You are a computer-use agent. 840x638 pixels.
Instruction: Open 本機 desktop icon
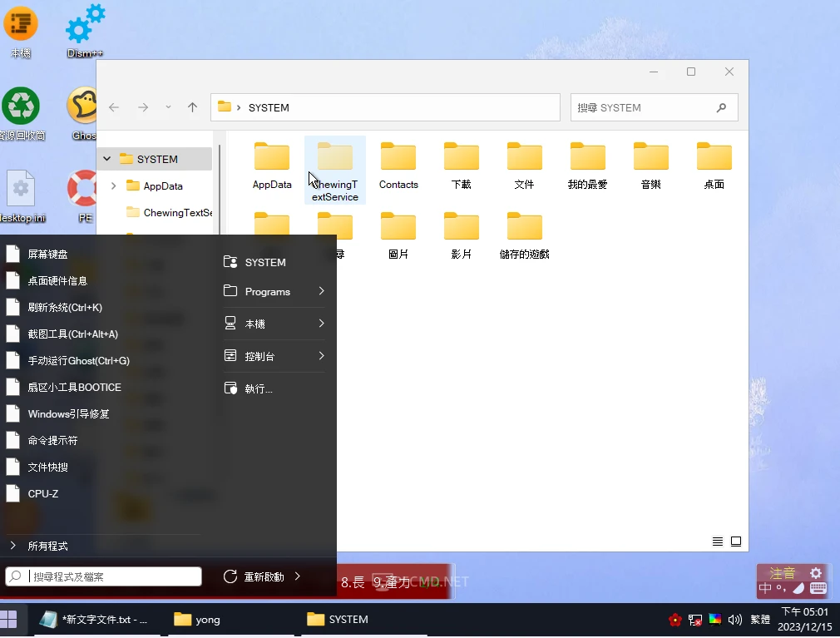tap(21, 32)
